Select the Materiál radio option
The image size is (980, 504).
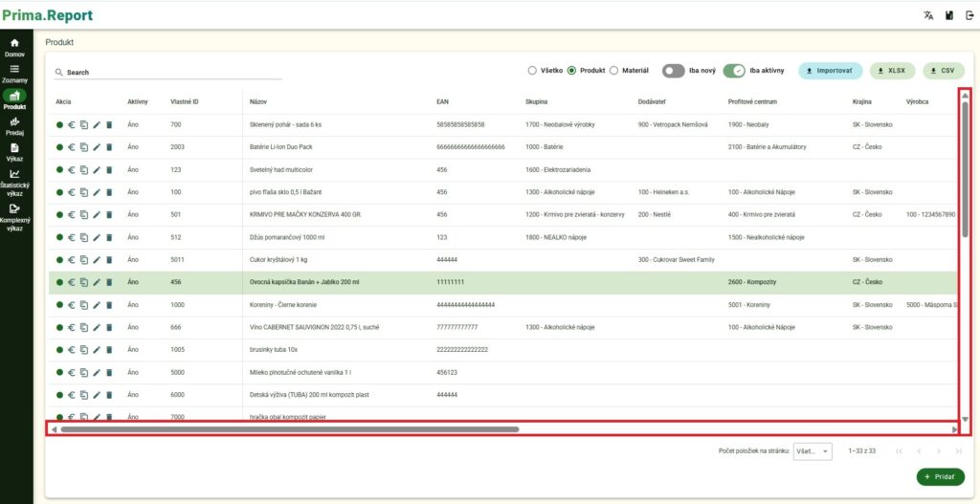[x=614, y=71]
